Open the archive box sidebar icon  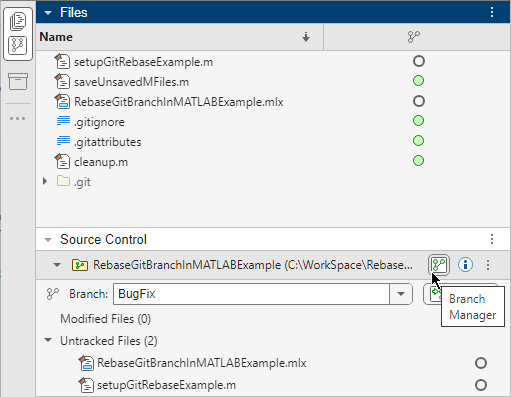click(18, 81)
